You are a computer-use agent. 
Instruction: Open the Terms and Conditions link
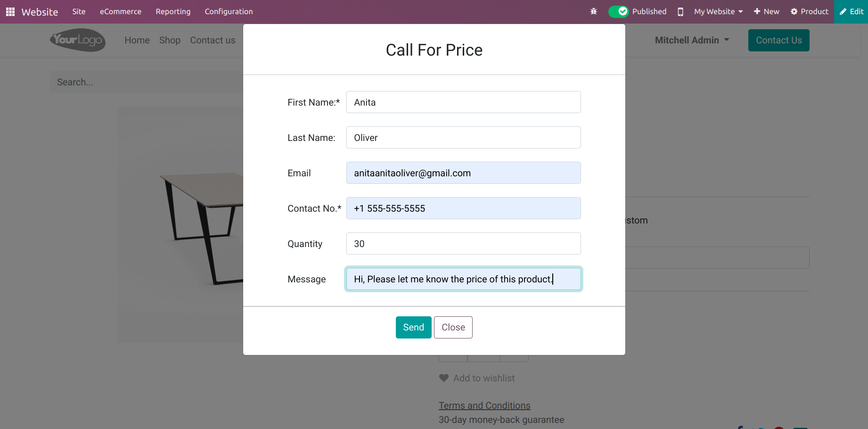tap(484, 405)
